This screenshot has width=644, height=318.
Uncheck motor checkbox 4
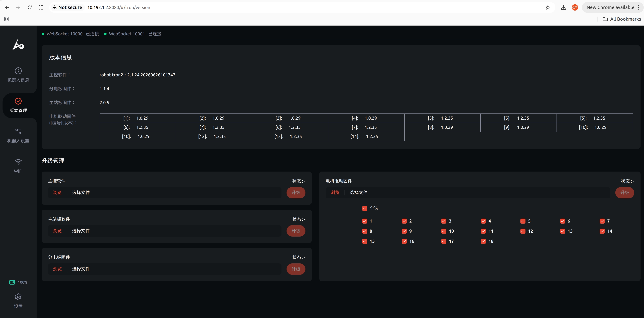483,221
